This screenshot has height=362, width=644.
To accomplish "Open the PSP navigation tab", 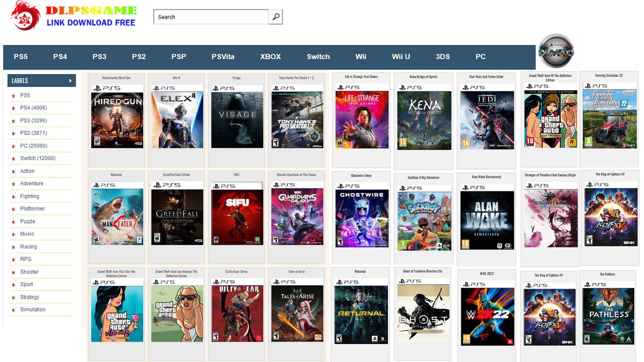I will [x=179, y=56].
